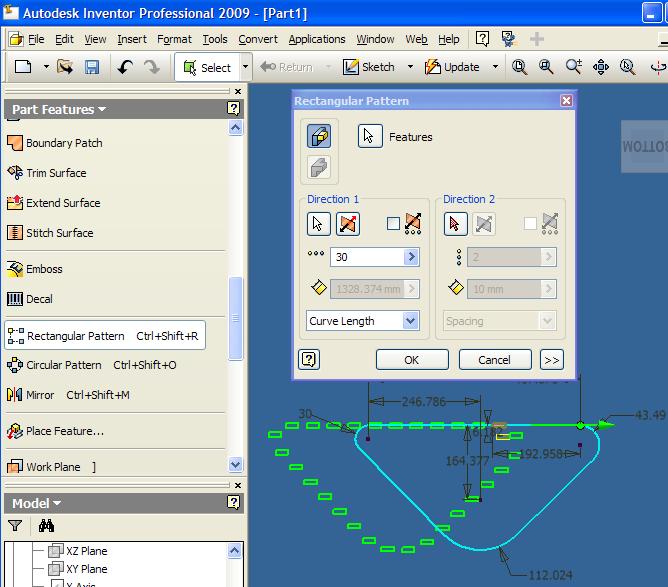Viewport: 668px width, 587px height.
Task: Enable the Direction 1 Midplane checkbox
Action: (393, 224)
